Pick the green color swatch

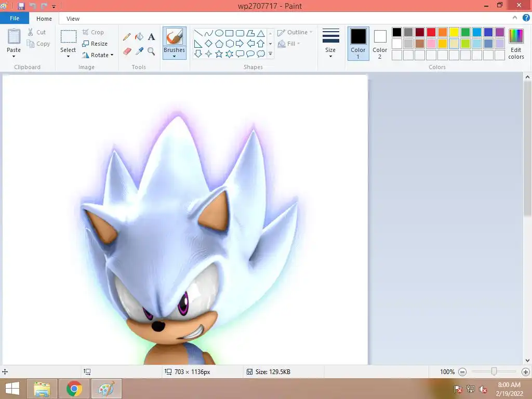click(465, 32)
